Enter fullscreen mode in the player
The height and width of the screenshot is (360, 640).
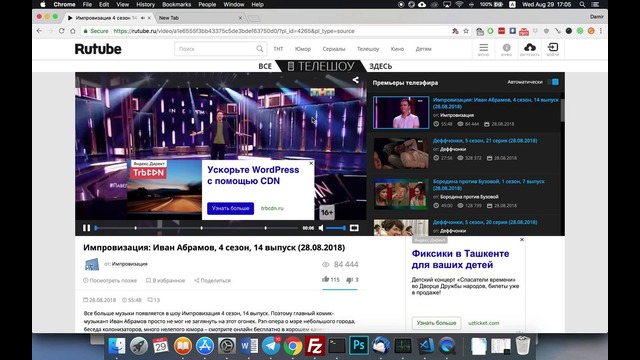click(x=354, y=228)
